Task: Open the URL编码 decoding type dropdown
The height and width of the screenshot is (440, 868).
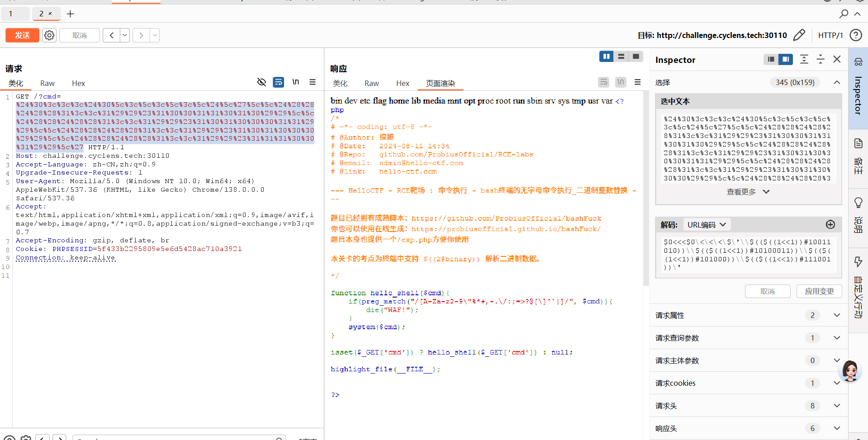Action: pos(707,225)
